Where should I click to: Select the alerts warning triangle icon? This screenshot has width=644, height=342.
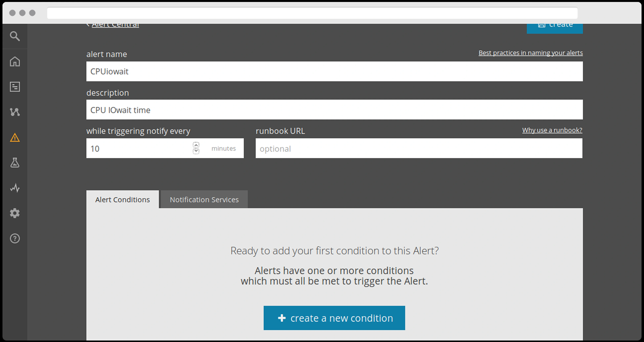click(x=15, y=138)
